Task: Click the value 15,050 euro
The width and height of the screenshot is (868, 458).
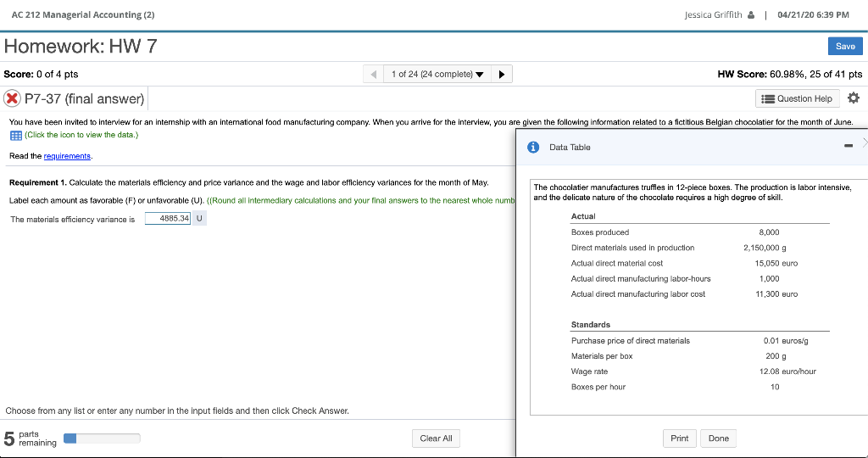Action: coord(776,264)
